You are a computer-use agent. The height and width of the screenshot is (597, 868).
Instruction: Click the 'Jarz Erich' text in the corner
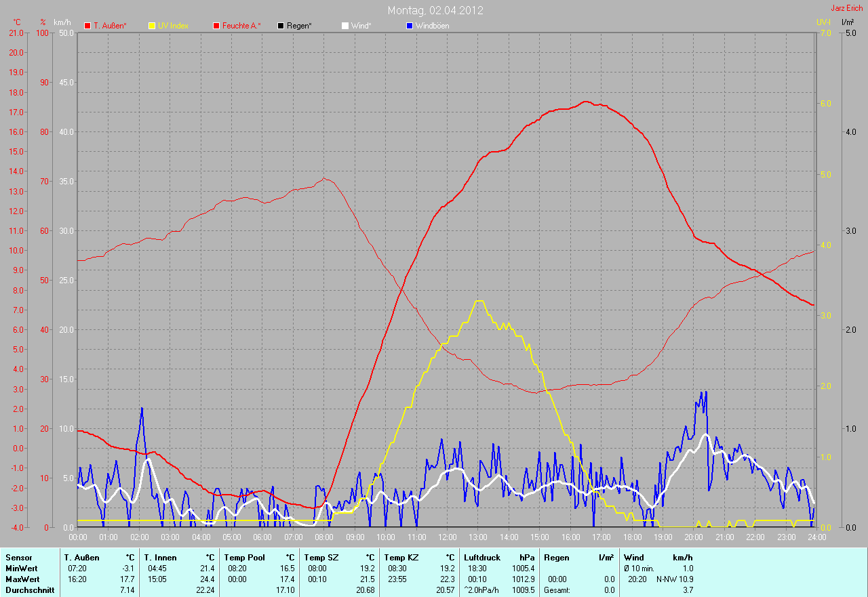[x=846, y=8]
